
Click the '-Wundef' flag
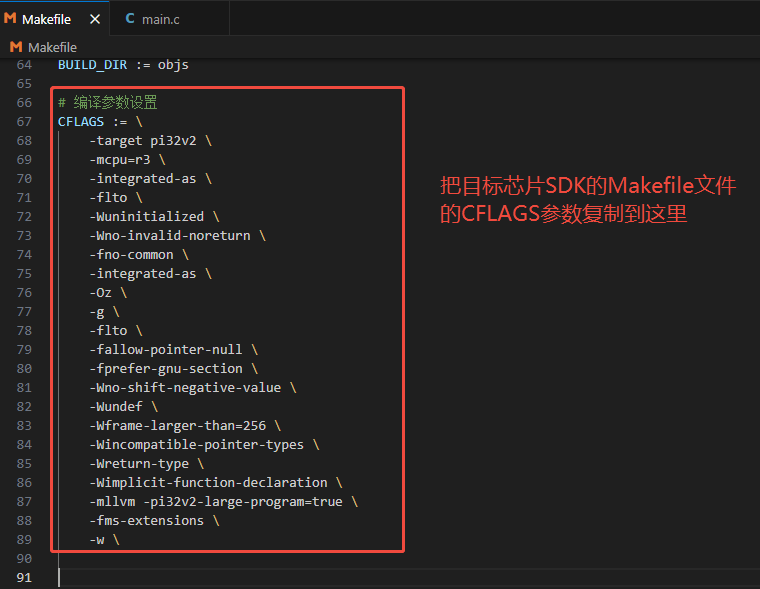click(x=116, y=407)
